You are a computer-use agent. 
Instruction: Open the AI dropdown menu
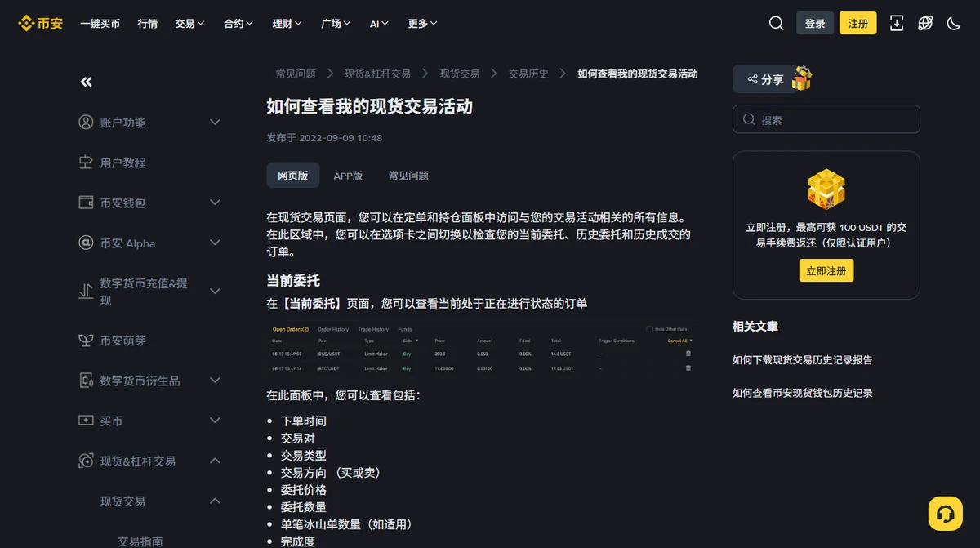pyautogui.click(x=379, y=24)
